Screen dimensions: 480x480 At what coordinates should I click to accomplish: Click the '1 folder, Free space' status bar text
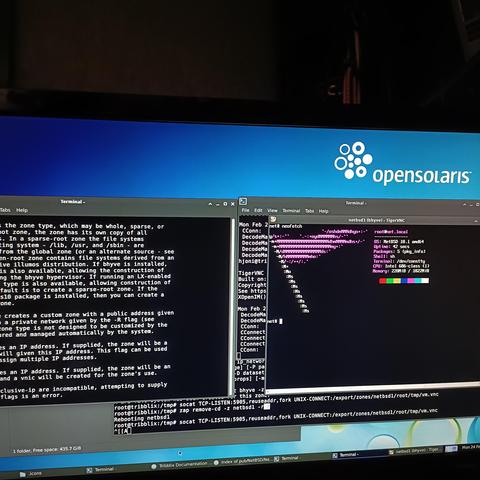(47, 450)
